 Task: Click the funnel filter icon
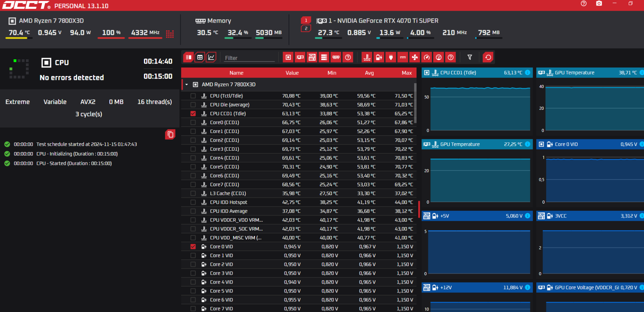[x=469, y=57]
